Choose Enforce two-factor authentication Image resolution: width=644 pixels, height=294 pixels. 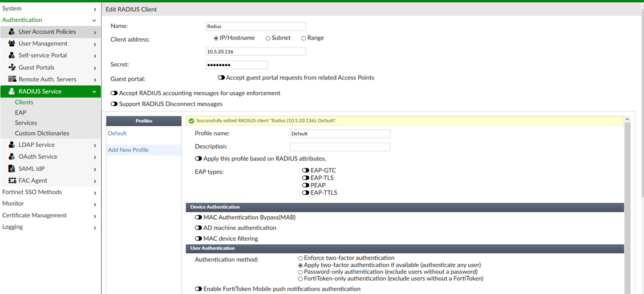(x=301, y=259)
